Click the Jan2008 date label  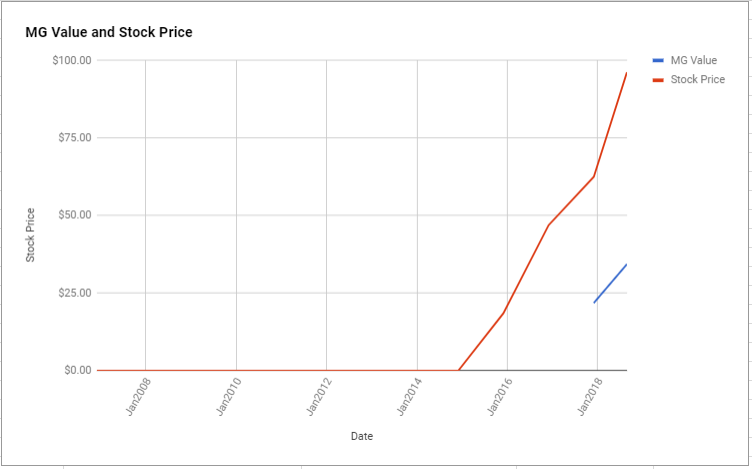click(139, 397)
